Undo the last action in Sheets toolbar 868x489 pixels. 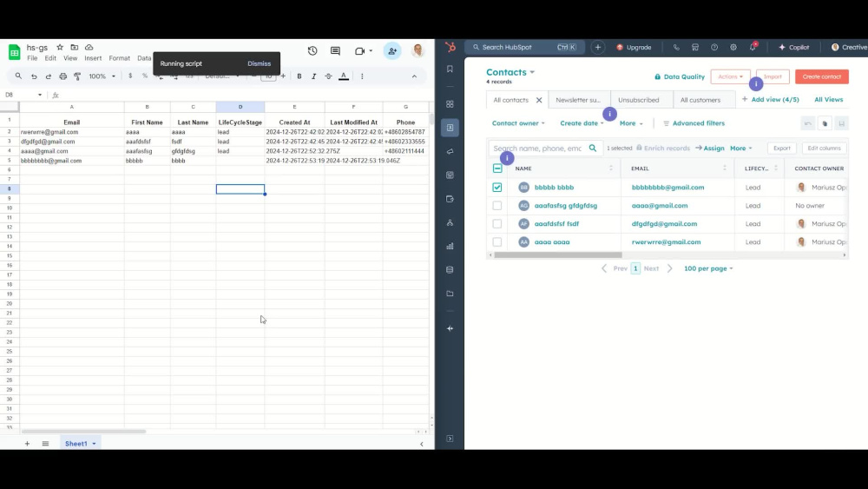click(34, 76)
